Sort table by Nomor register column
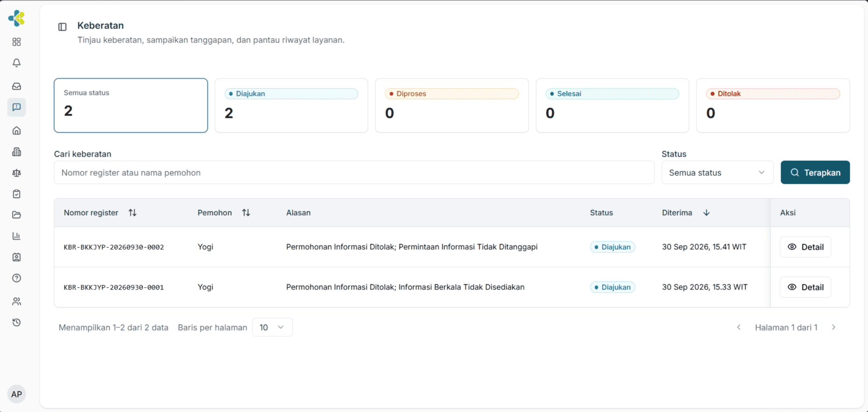 coord(132,213)
